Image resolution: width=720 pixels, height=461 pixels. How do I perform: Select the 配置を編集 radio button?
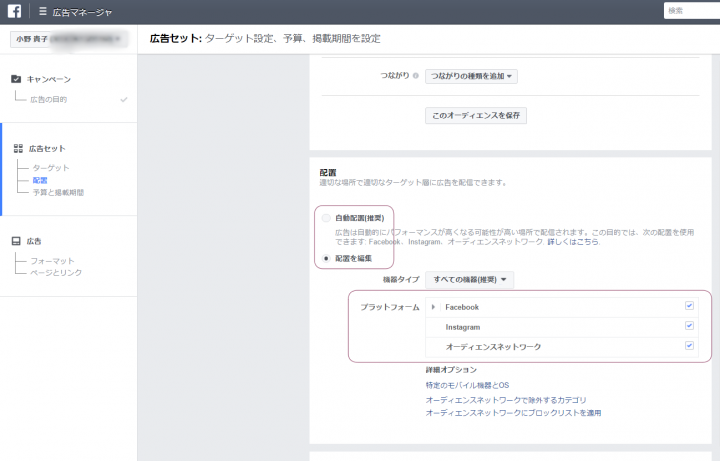pos(326,259)
